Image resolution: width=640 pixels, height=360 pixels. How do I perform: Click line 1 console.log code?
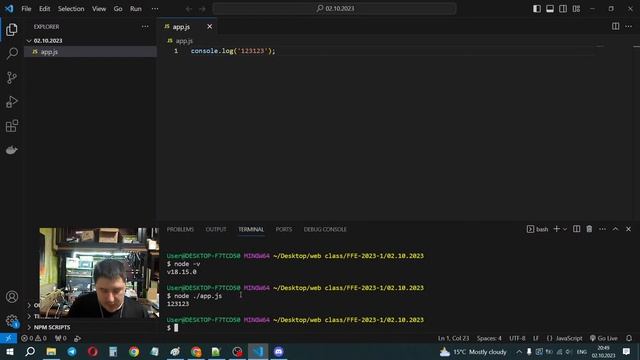pos(233,51)
